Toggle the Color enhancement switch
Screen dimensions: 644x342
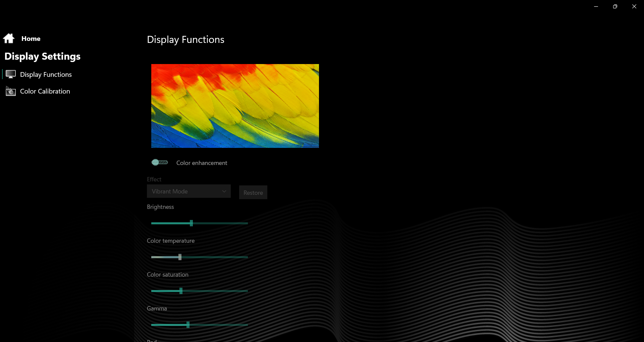tap(160, 162)
